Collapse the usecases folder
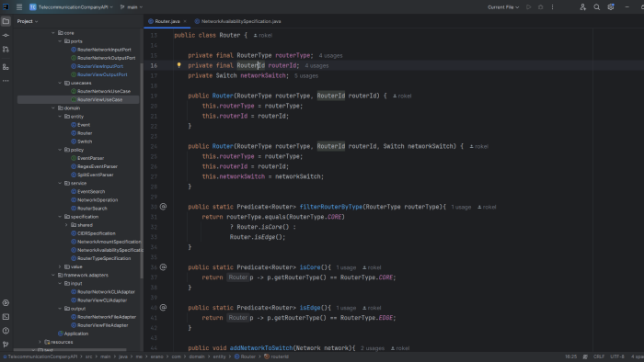The width and height of the screenshot is (644, 362). pos(60,83)
